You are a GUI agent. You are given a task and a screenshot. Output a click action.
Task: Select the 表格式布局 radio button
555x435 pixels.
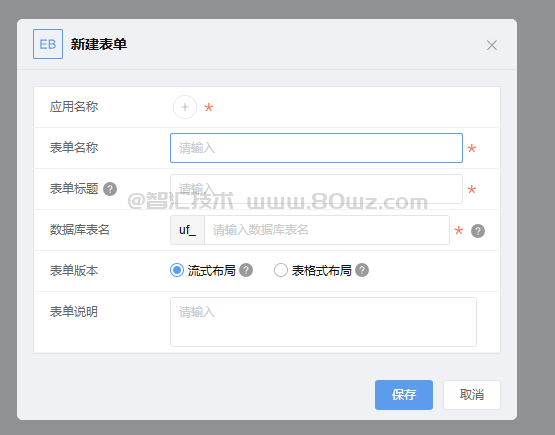[281, 270]
